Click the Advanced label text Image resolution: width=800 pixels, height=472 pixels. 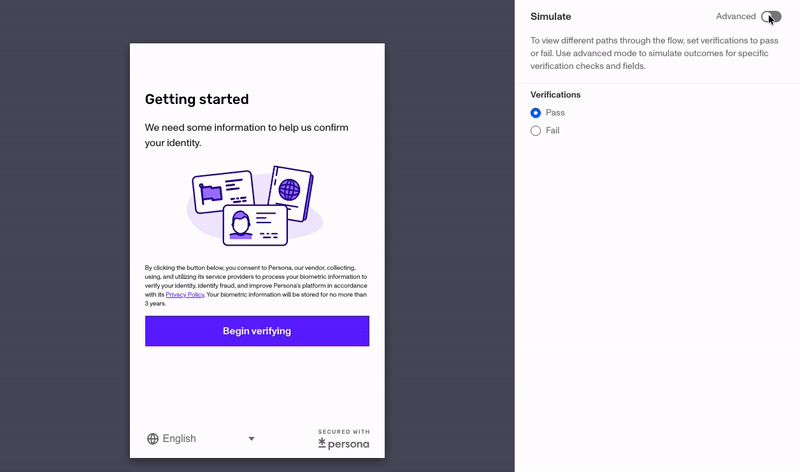[735, 16]
